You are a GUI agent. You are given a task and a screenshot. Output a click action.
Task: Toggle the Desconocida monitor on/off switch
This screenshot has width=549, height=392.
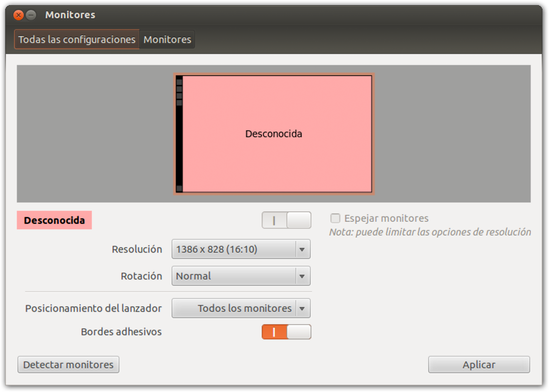pos(286,220)
